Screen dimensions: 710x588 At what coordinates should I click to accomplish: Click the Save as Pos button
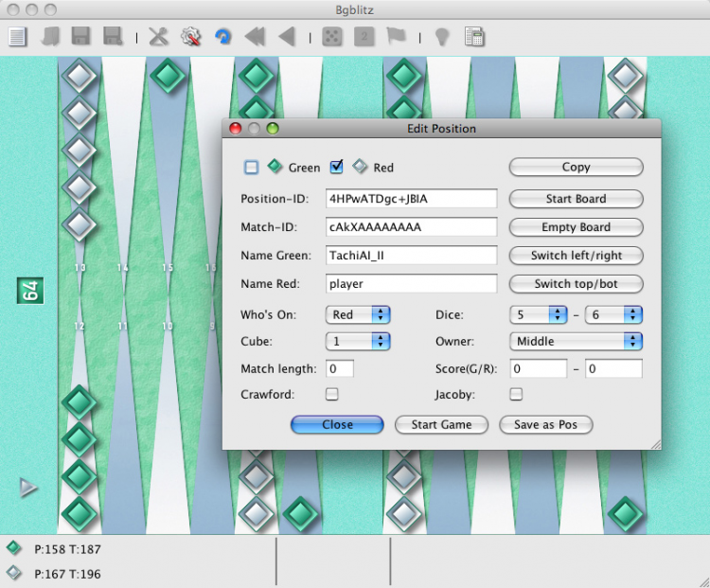(x=545, y=424)
